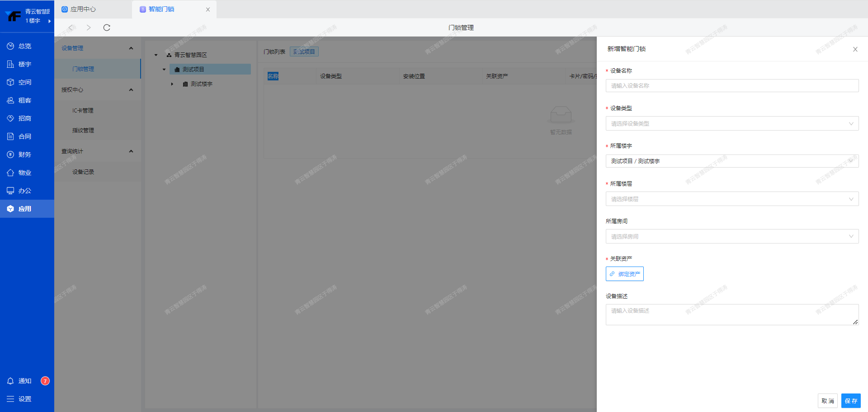Click the refresh icon in navigation bar
Viewport: 868px width, 412px height.
click(107, 28)
